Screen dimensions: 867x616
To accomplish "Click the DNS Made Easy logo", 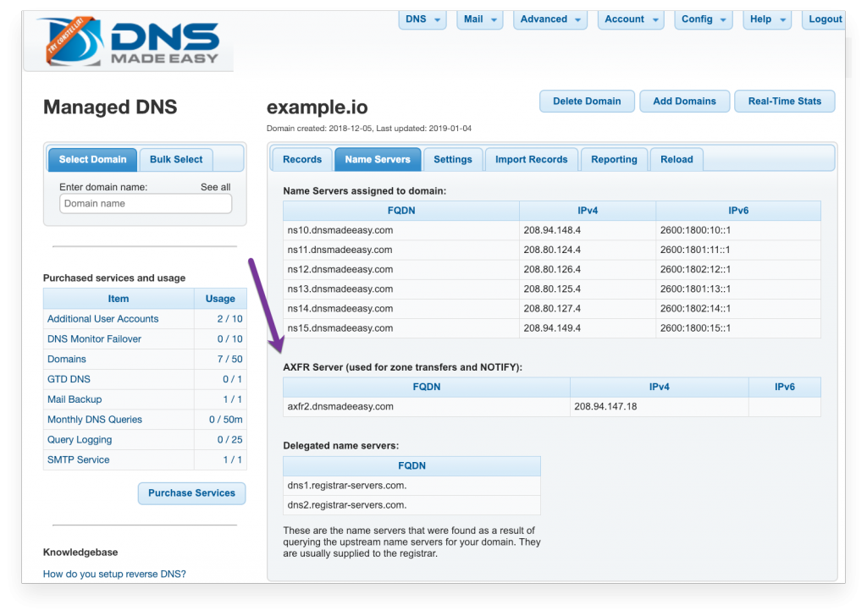I will click(130, 42).
